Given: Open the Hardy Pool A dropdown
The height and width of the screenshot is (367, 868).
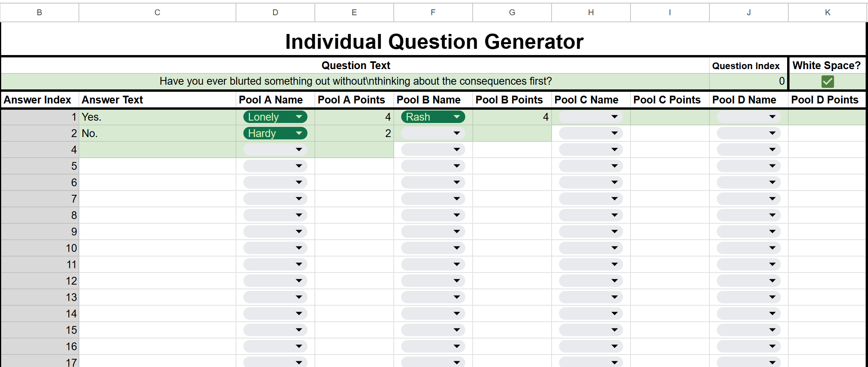Looking at the screenshot, I should click(299, 133).
